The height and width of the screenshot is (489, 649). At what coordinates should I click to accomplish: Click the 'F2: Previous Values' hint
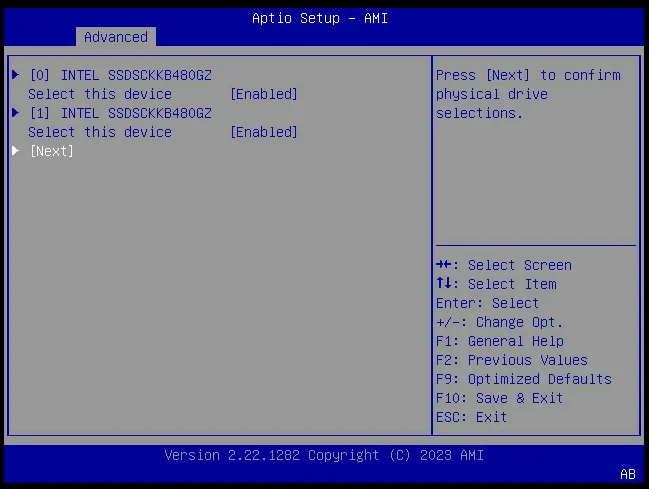(x=512, y=360)
